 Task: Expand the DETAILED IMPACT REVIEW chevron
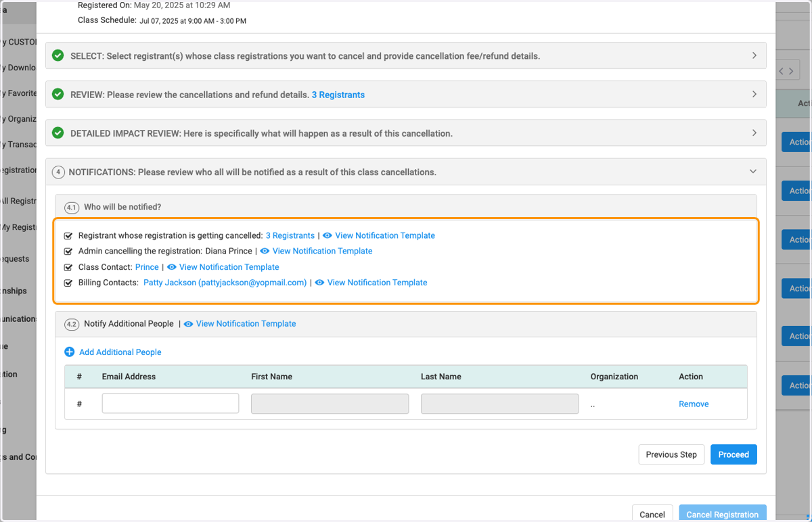pos(754,133)
